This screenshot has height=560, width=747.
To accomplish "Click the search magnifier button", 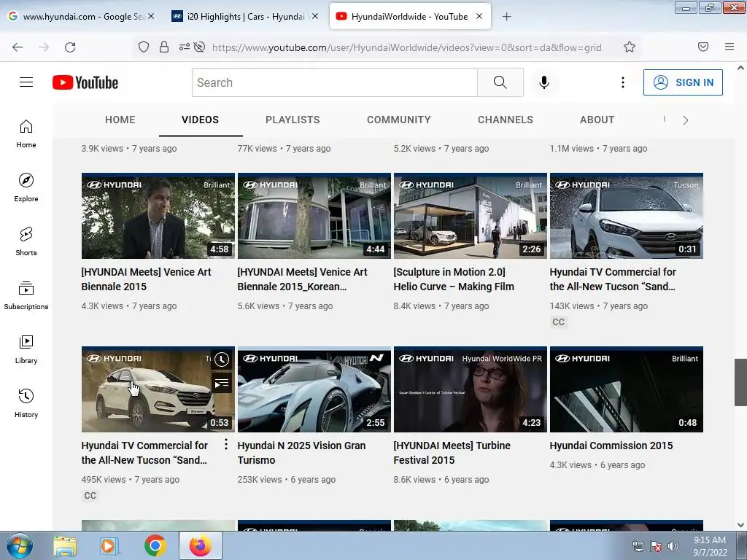I will click(x=500, y=82).
